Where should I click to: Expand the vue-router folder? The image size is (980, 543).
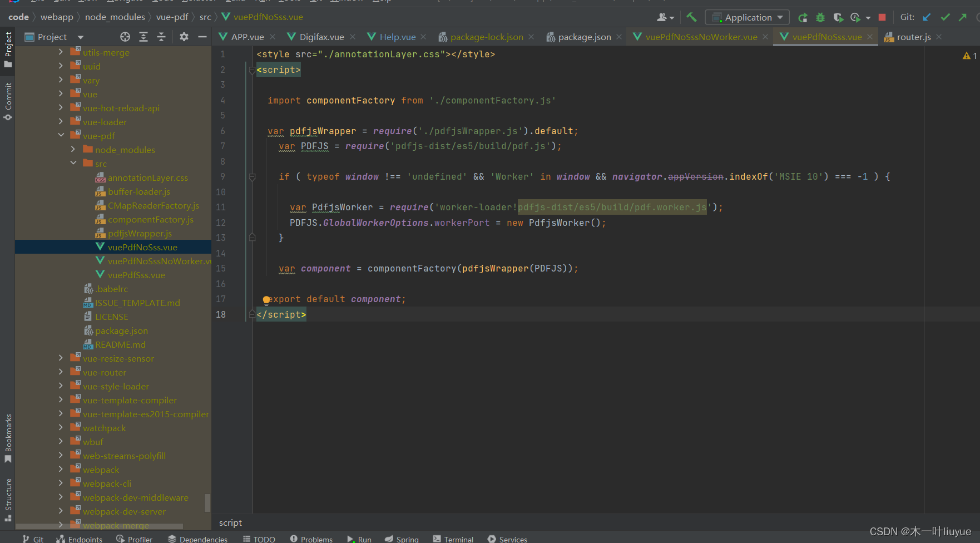point(61,372)
